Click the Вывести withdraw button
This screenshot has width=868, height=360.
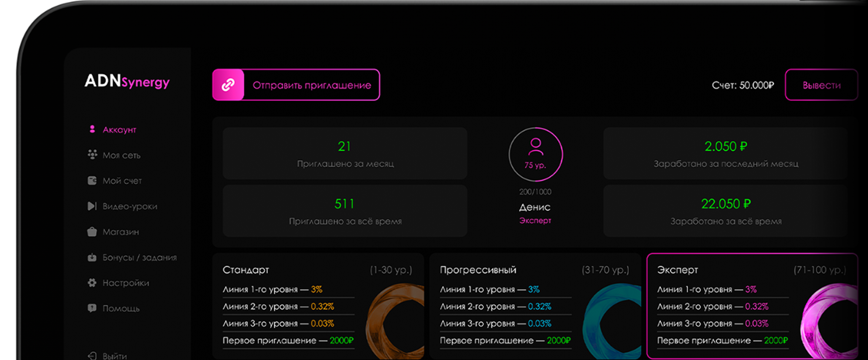click(x=821, y=85)
